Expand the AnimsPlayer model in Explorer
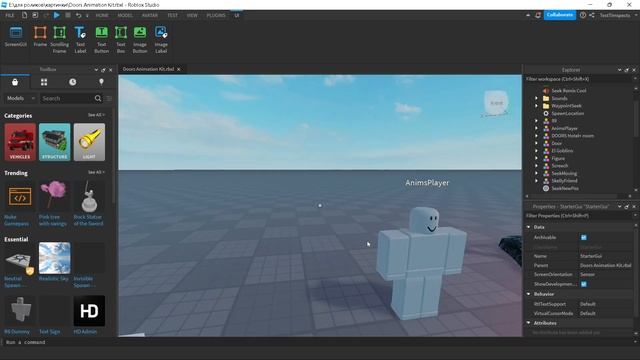Screen dimensions: 640x360 (537, 128)
